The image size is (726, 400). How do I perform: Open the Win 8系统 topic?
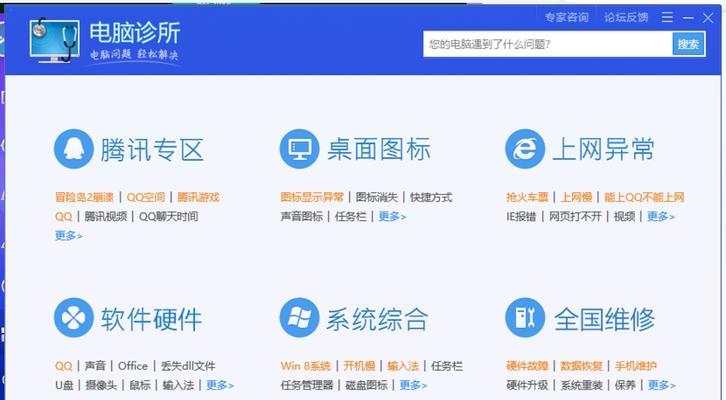306,366
